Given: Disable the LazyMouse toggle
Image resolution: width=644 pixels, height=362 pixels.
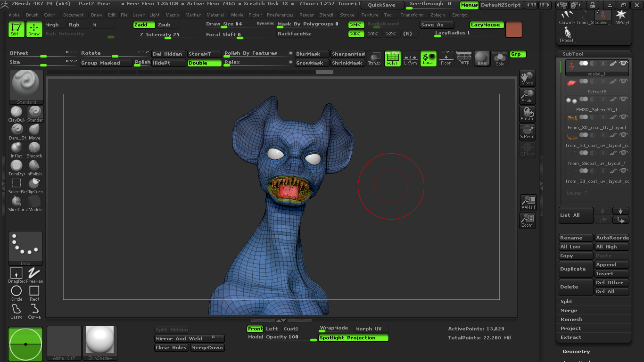Looking at the screenshot, I should tap(487, 25).
